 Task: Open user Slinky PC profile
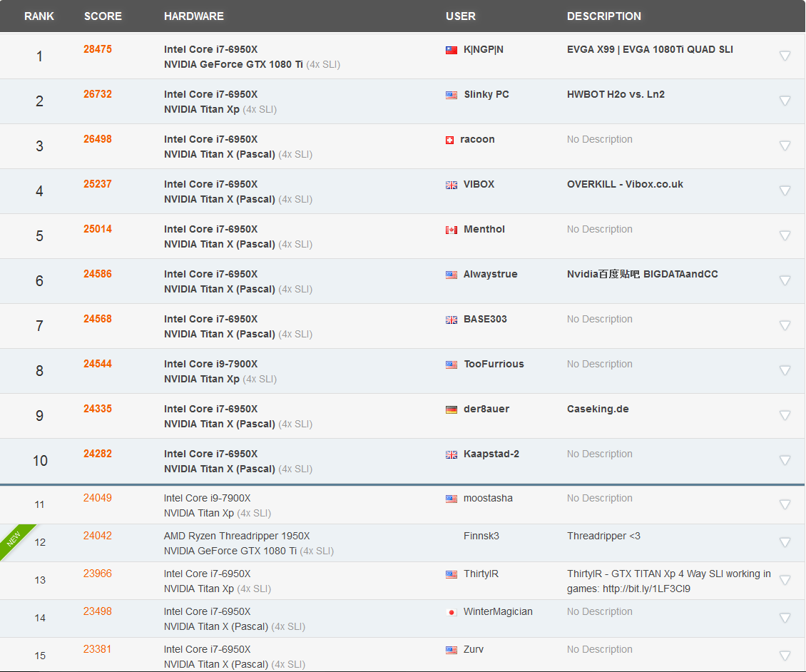486,95
